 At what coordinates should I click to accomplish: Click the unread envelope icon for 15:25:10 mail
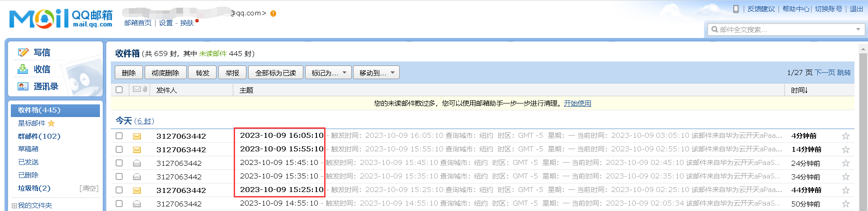[137, 190]
